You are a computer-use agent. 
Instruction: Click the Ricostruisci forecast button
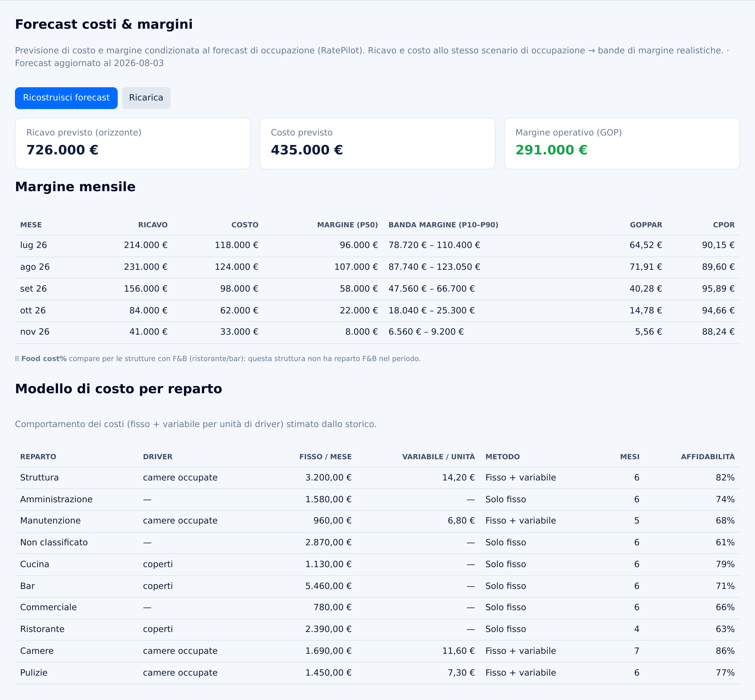click(x=66, y=98)
